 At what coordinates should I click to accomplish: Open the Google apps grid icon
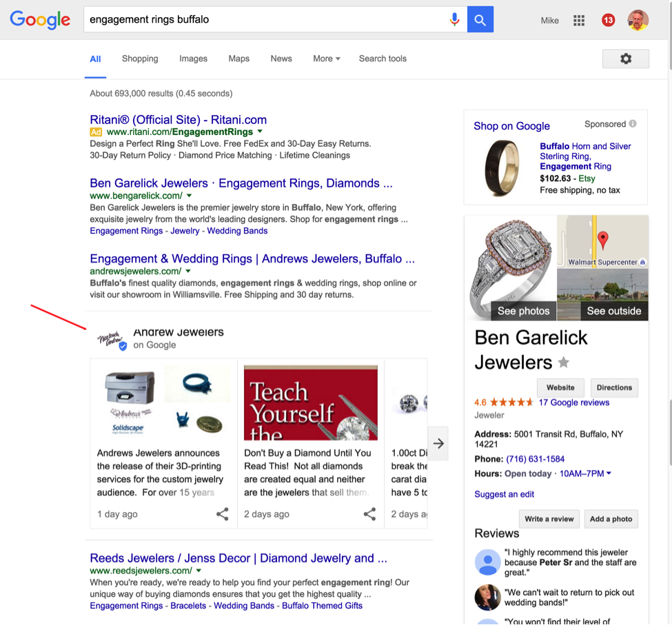click(x=579, y=20)
